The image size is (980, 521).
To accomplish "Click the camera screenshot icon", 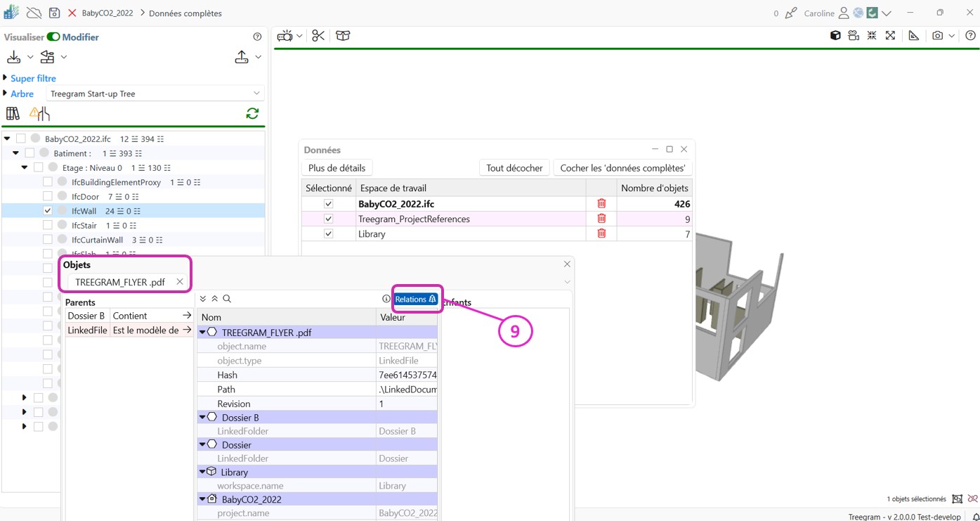I will (x=937, y=36).
